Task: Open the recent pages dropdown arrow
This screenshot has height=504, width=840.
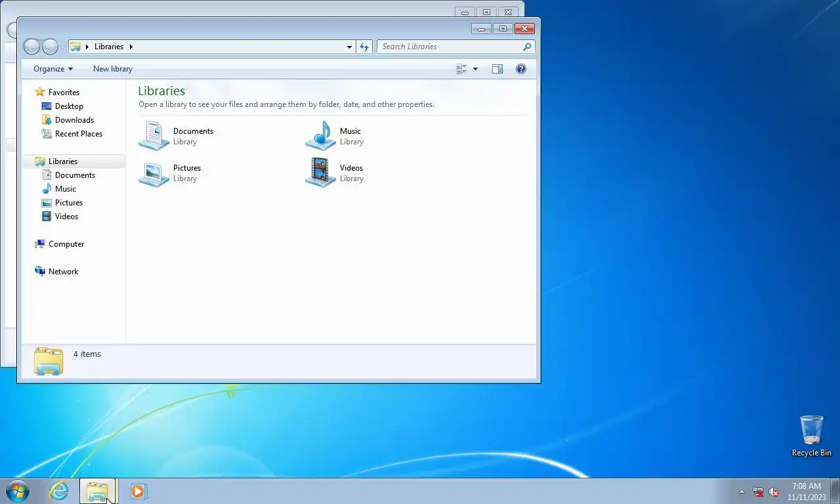Action: coord(63,47)
